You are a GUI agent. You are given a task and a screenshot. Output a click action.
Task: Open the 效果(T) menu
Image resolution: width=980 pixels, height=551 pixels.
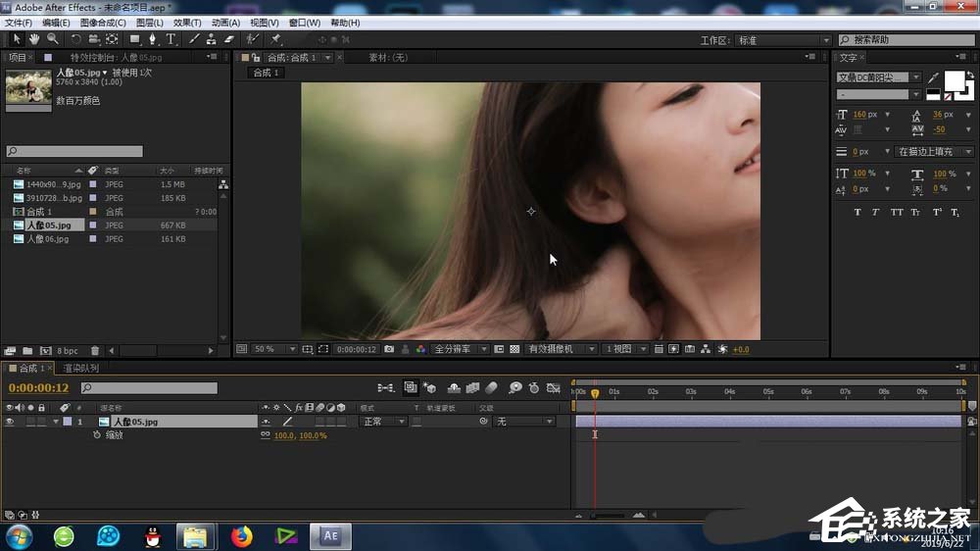[186, 23]
